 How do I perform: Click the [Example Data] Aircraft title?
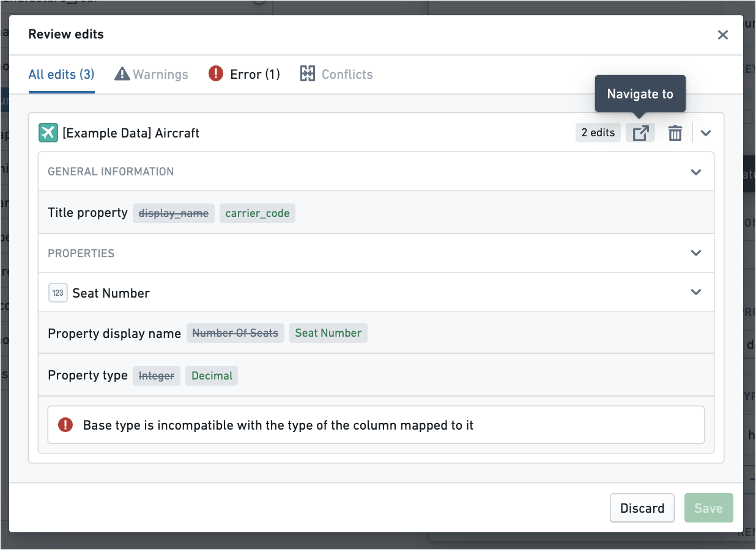131,133
